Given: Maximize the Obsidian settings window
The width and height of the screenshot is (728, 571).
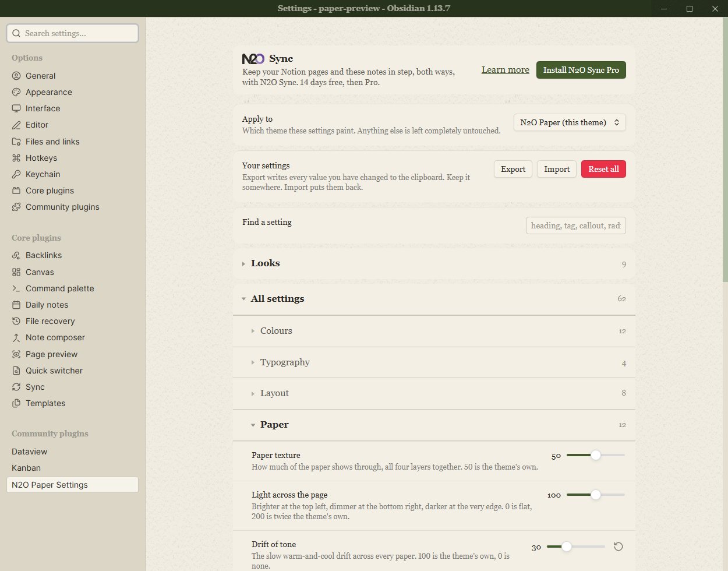Looking at the screenshot, I should click(690, 8).
